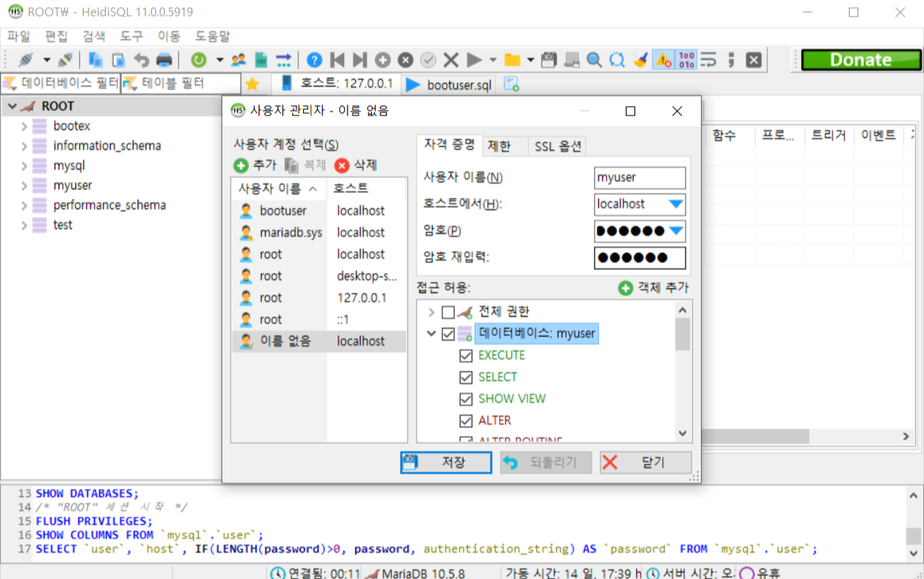Click the 데이터베이스 필터 filter box
The width and height of the screenshot is (924, 579).
click(x=61, y=84)
